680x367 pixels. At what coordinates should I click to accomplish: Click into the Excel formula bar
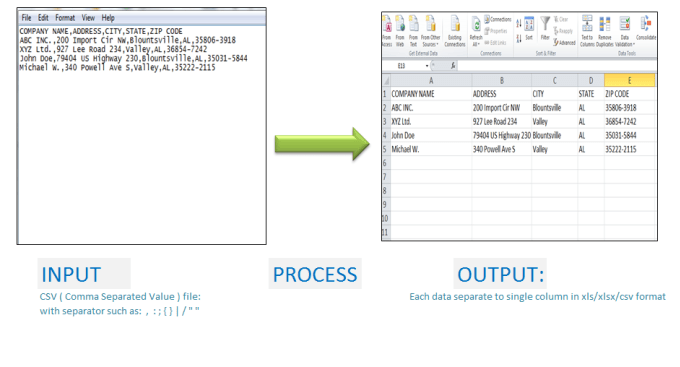click(557, 66)
